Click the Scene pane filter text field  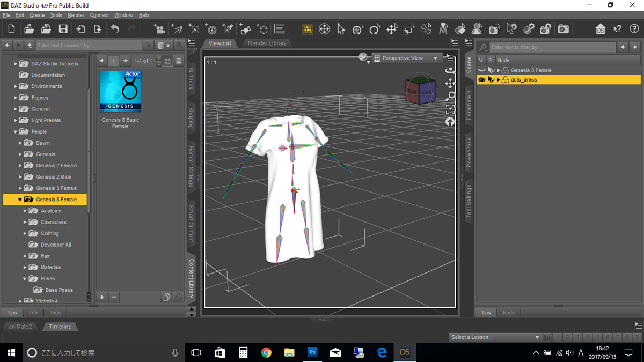pyautogui.click(x=552, y=47)
